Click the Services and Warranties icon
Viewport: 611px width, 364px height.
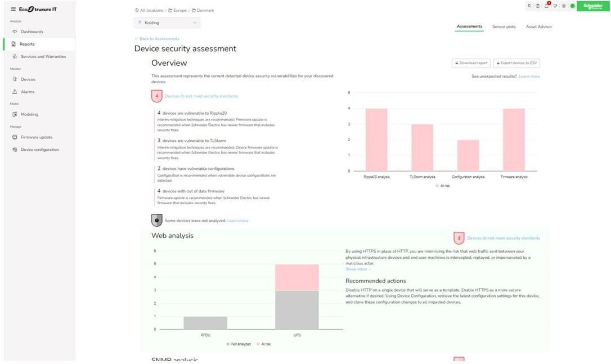point(15,57)
